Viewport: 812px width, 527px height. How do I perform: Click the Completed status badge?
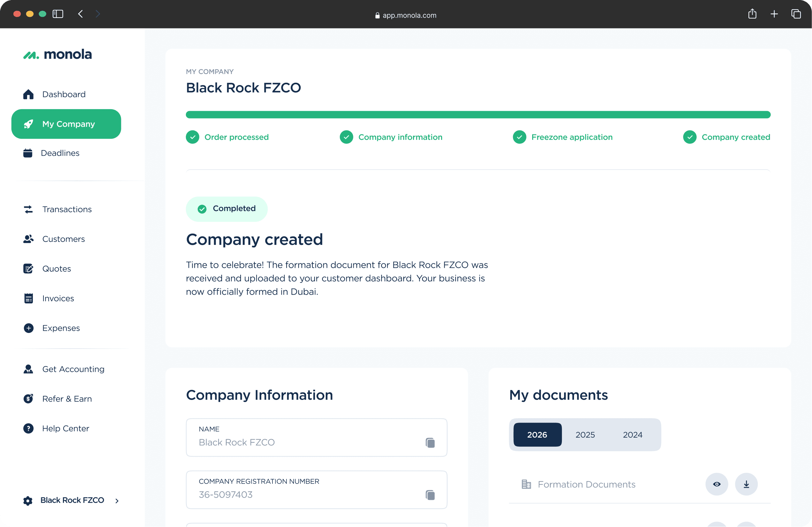tap(226, 209)
